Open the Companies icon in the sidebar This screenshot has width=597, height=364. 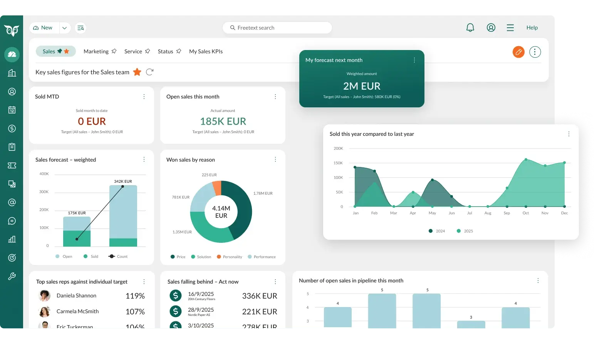[x=12, y=73]
